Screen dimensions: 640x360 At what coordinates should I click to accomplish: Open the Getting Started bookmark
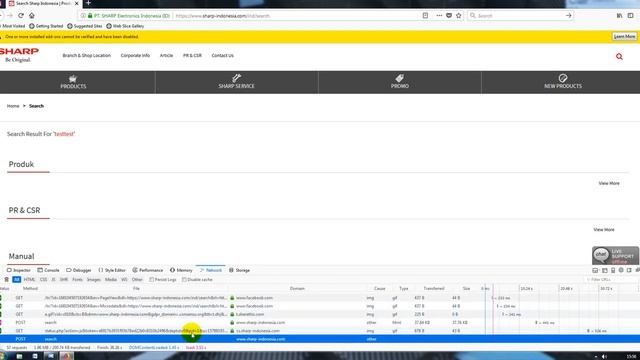[x=46, y=26]
